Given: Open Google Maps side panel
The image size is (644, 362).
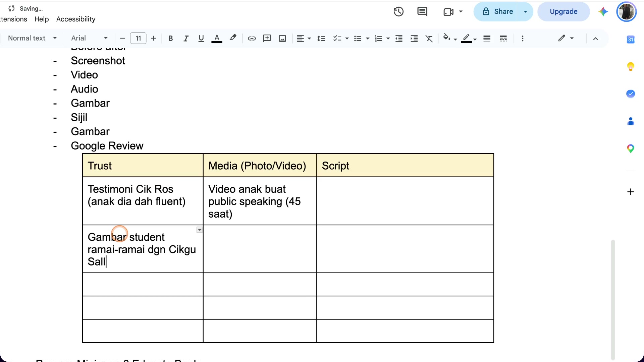Looking at the screenshot, I should [x=631, y=148].
